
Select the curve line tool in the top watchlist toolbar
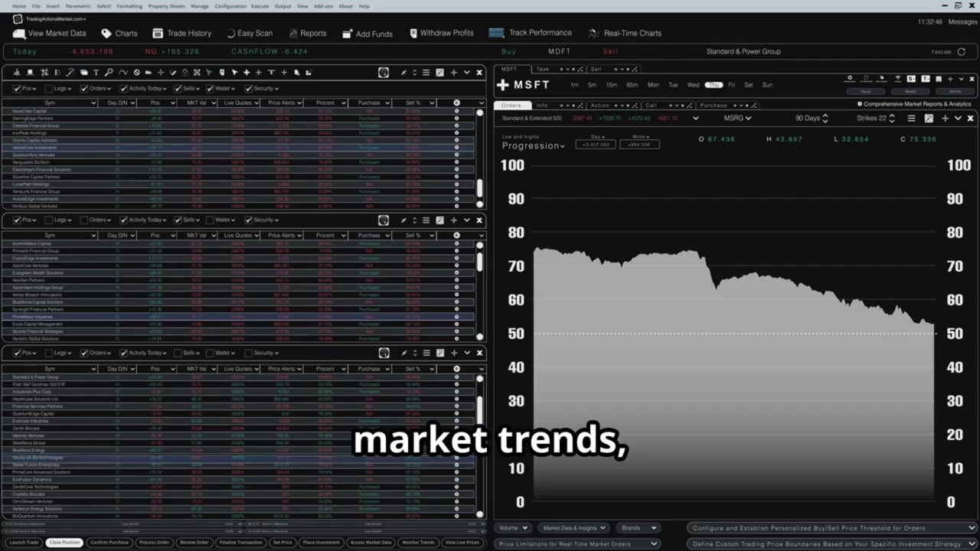[122, 73]
